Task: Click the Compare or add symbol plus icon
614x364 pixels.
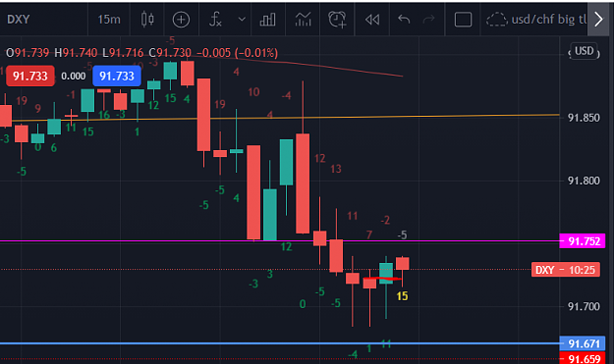Action: tap(181, 20)
